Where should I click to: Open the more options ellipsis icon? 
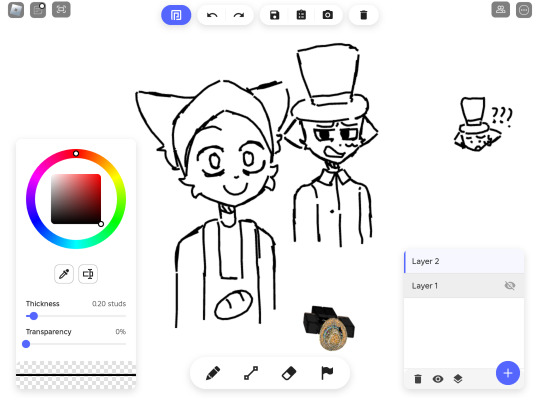pyautogui.click(x=524, y=10)
